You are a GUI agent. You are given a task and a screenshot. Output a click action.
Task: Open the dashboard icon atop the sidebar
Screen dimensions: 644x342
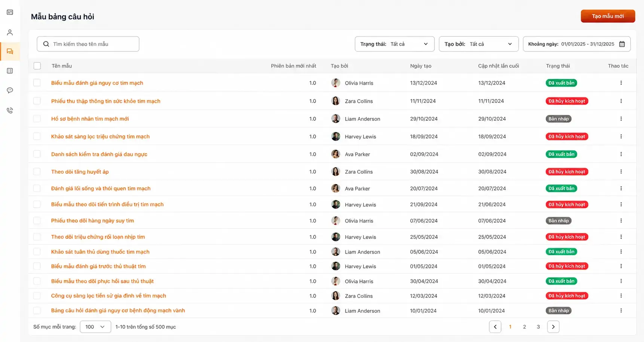pyautogui.click(x=10, y=12)
